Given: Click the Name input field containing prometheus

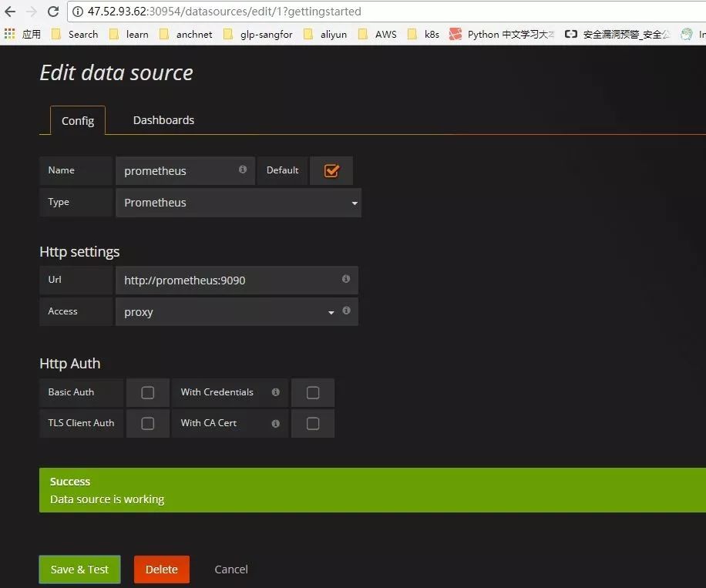Looking at the screenshot, I should [x=185, y=170].
